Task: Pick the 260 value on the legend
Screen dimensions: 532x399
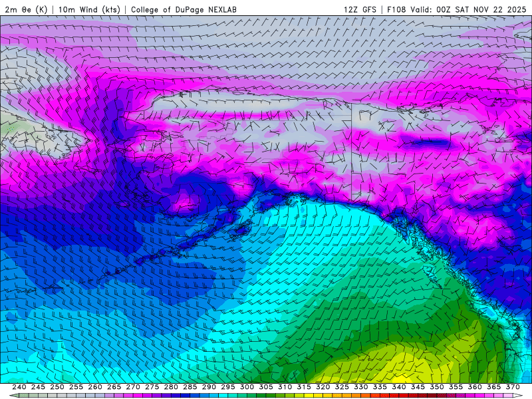Action: (95, 387)
